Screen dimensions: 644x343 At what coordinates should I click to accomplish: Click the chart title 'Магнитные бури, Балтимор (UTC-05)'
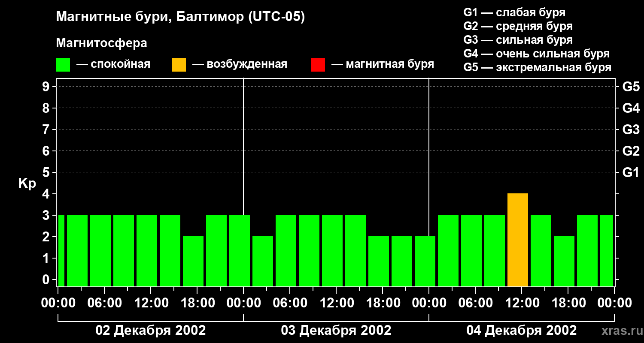point(180,17)
